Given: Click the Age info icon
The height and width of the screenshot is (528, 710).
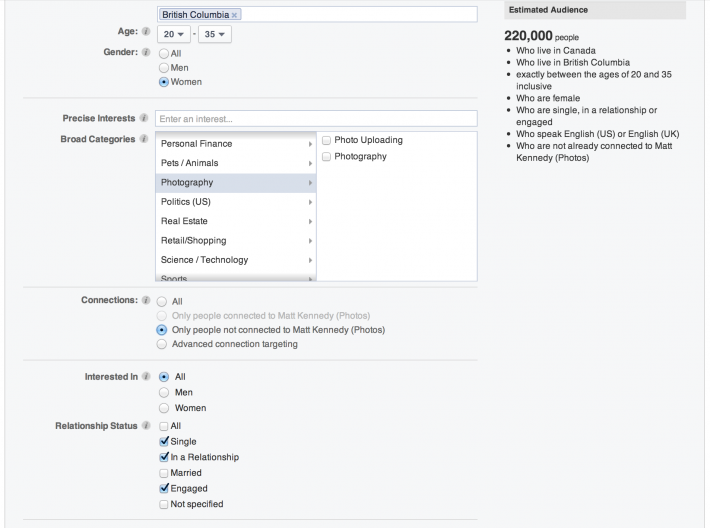Looking at the screenshot, I should pos(146,31).
